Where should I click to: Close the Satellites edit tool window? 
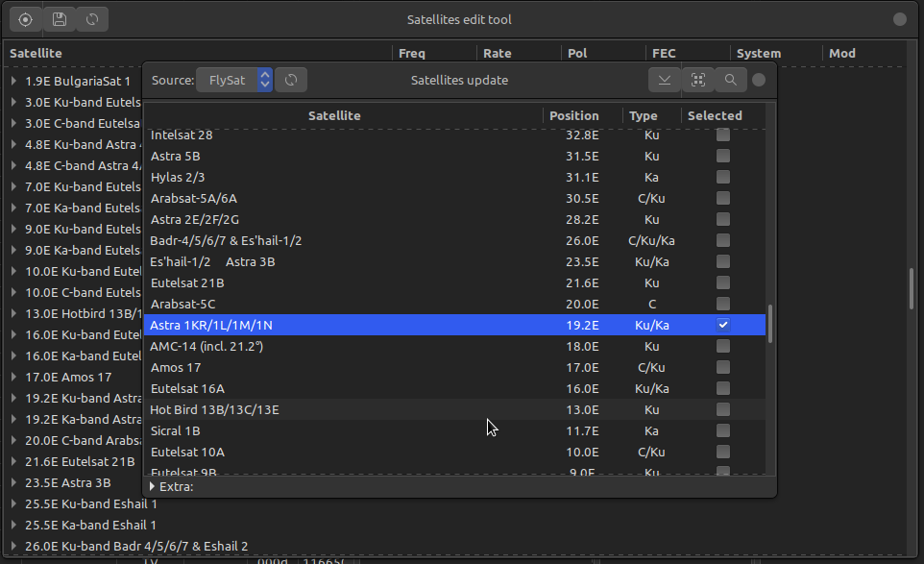(x=899, y=19)
